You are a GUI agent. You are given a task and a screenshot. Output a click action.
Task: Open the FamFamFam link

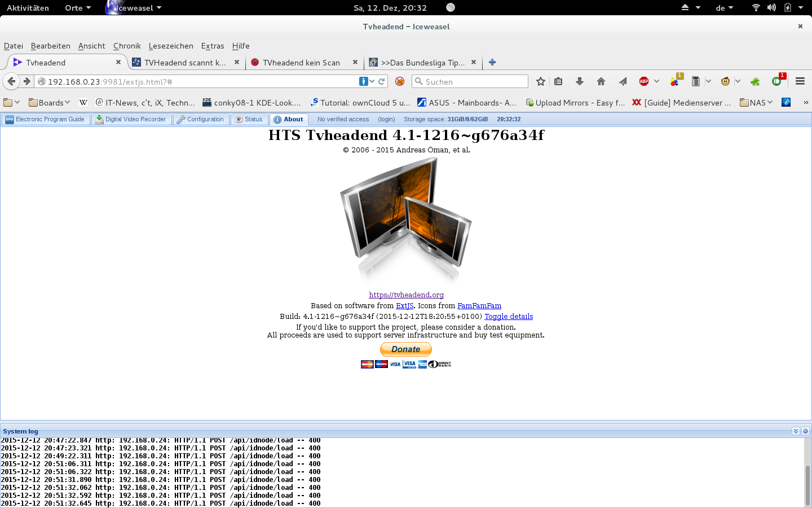tap(479, 305)
